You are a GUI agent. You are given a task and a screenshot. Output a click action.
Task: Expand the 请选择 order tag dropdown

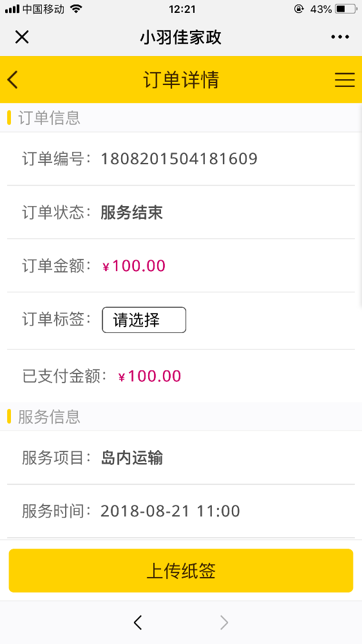pos(144,320)
